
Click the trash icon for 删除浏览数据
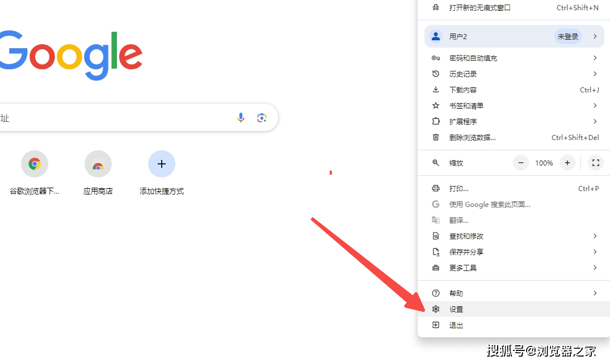pyautogui.click(x=436, y=137)
